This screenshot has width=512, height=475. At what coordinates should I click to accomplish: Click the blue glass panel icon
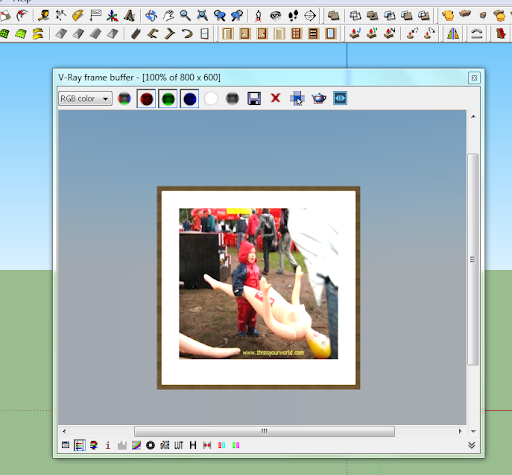(331, 34)
